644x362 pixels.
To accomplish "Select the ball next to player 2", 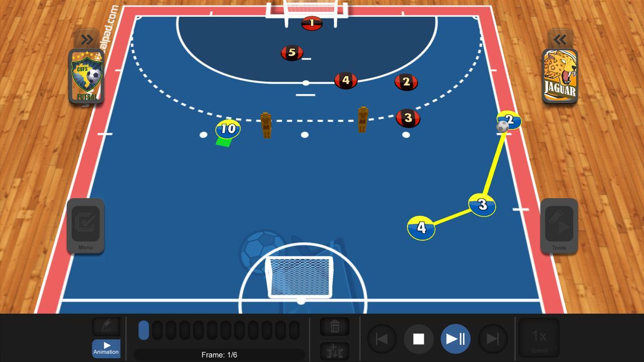I will (503, 127).
